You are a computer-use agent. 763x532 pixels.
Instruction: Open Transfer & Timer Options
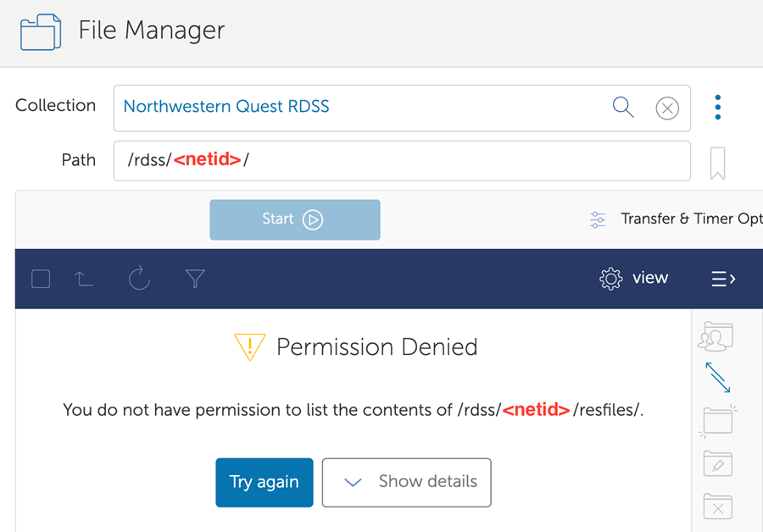[678, 219]
